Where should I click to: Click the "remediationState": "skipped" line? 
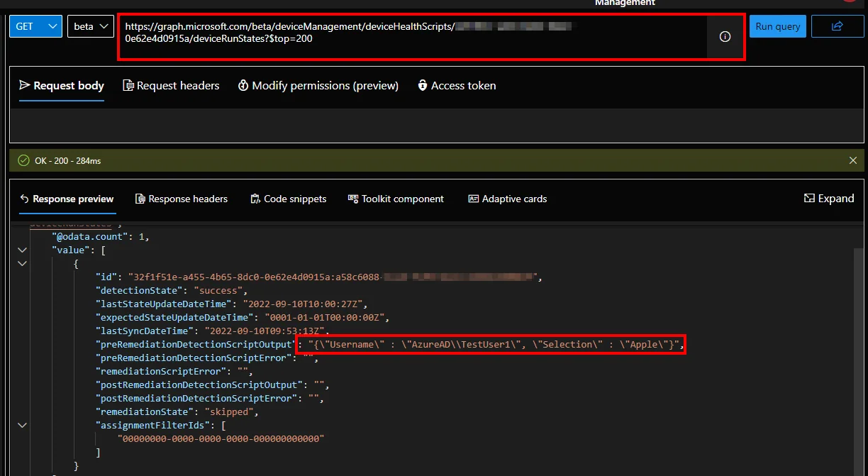(x=177, y=411)
